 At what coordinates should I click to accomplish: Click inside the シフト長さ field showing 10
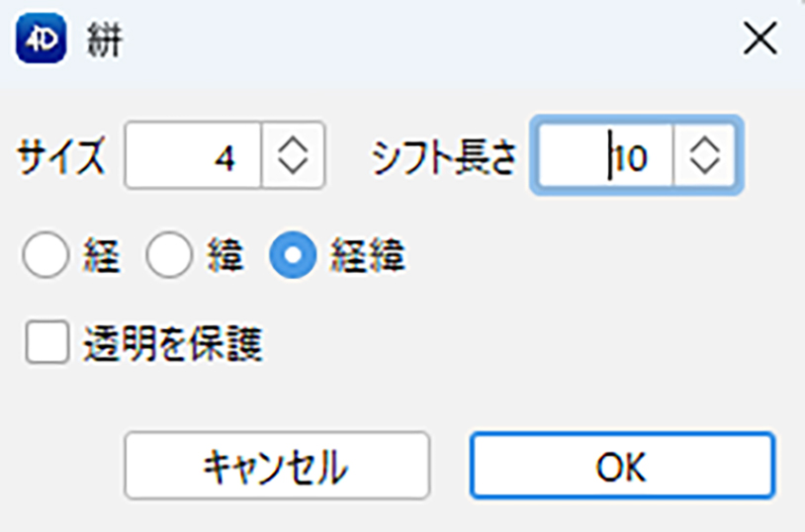click(605, 155)
